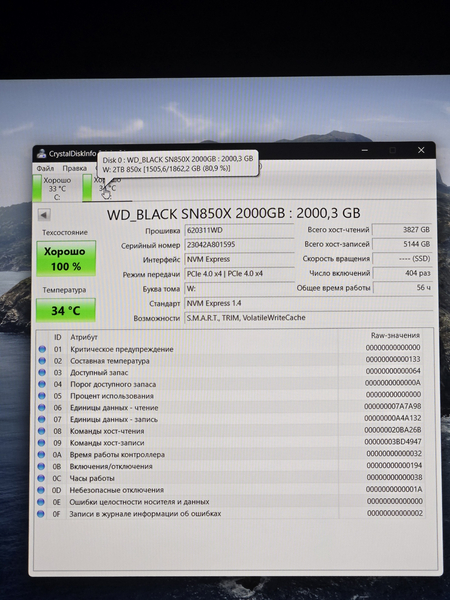Select the Доступный запас row

230,372
